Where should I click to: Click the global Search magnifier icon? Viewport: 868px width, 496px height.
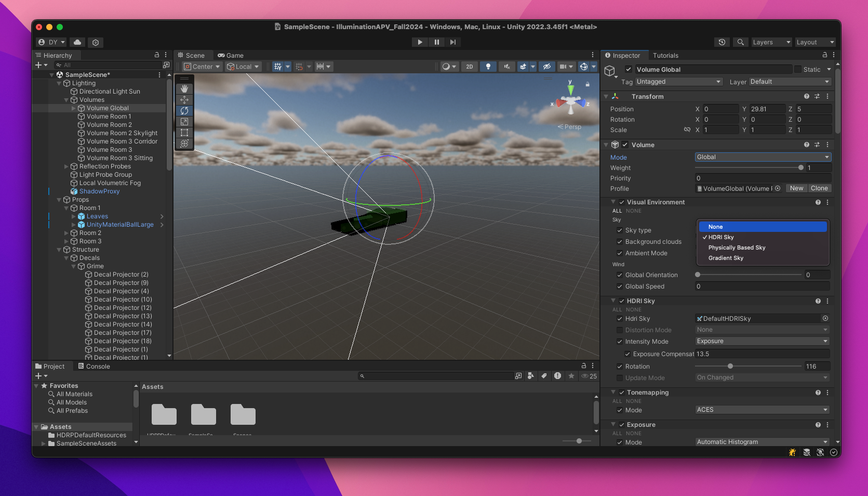pos(741,42)
